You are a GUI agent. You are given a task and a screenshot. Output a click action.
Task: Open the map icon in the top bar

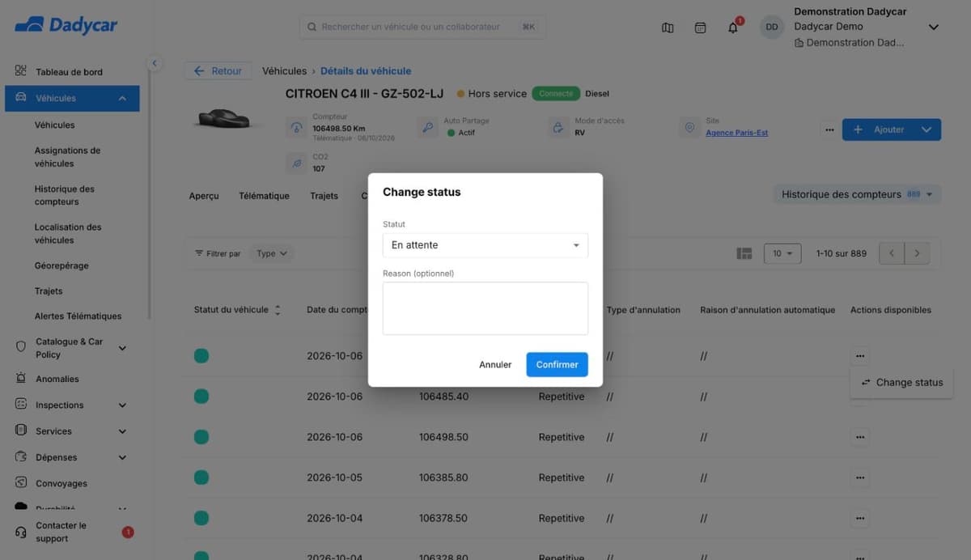[668, 28]
